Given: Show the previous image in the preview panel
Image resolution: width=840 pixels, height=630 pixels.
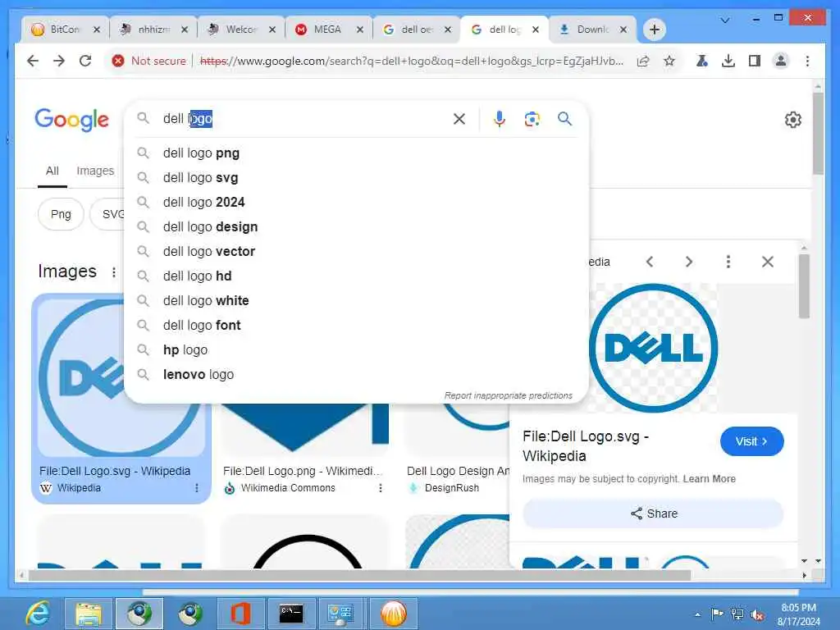Looking at the screenshot, I should (x=650, y=262).
